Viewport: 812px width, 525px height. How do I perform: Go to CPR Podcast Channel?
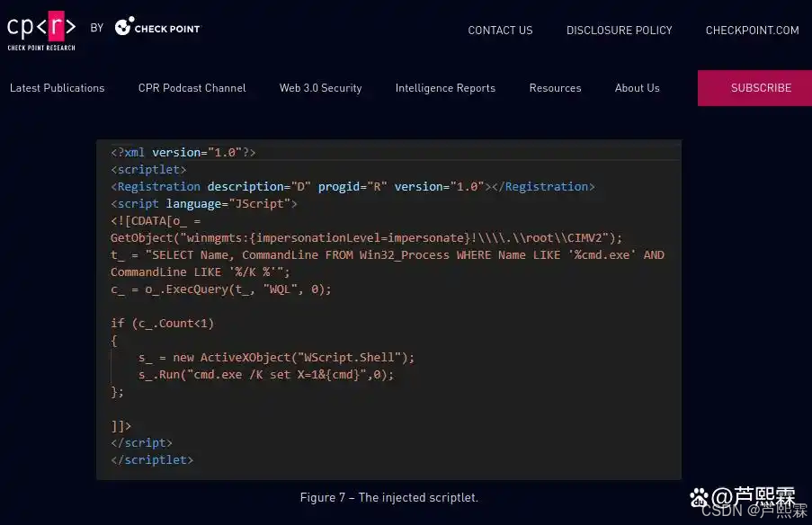(192, 88)
